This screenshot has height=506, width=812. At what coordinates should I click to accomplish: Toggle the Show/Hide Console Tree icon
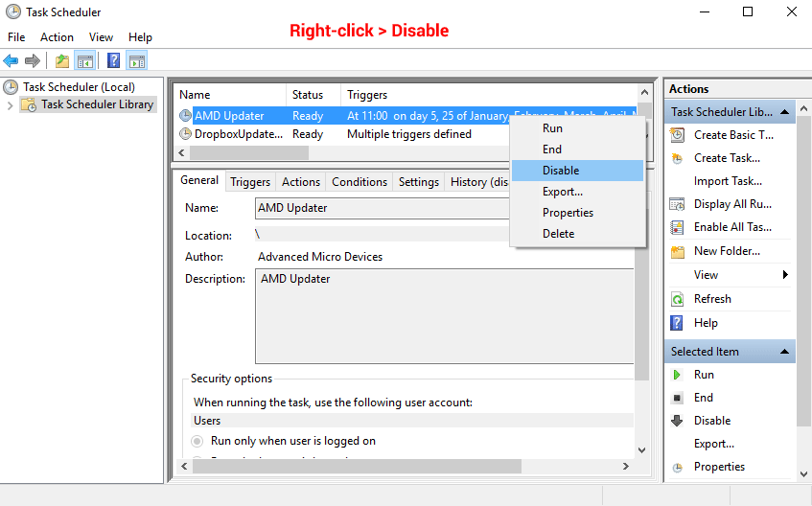tap(85, 61)
